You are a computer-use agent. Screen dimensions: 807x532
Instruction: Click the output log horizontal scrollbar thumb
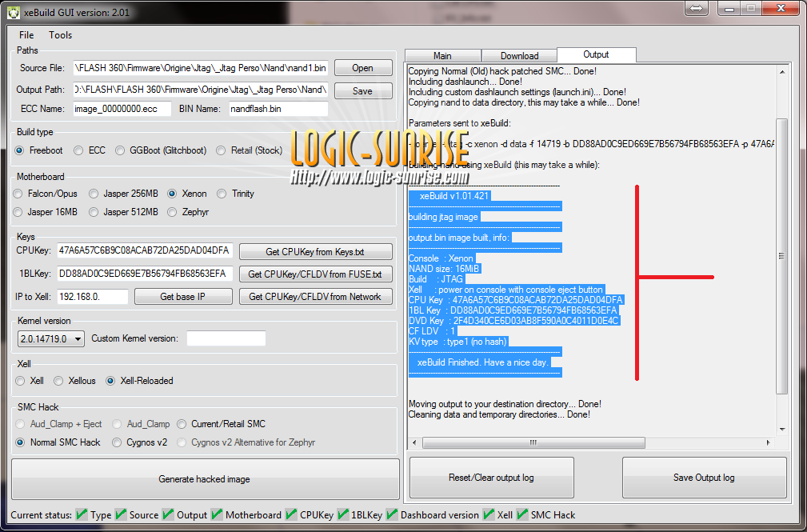click(533, 442)
